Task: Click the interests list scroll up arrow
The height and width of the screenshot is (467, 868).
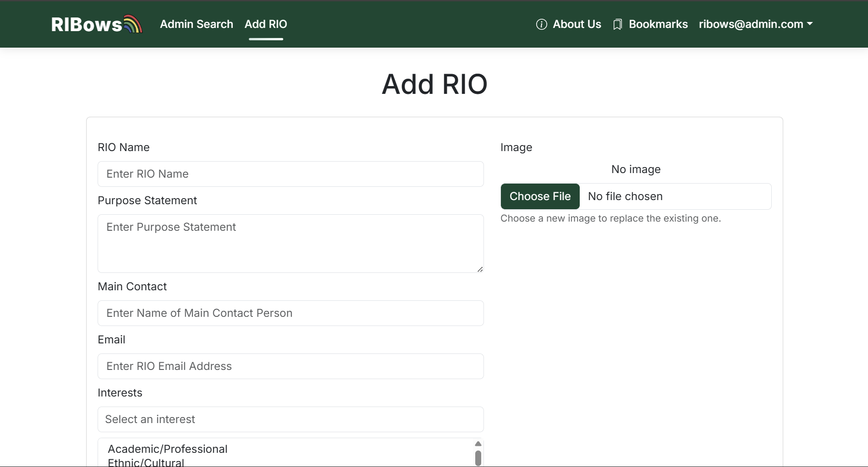Action: (x=478, y=444)
